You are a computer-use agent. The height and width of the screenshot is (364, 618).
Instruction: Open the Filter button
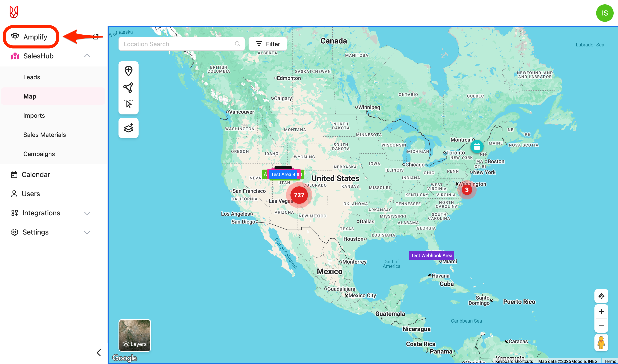pos(268,44)
